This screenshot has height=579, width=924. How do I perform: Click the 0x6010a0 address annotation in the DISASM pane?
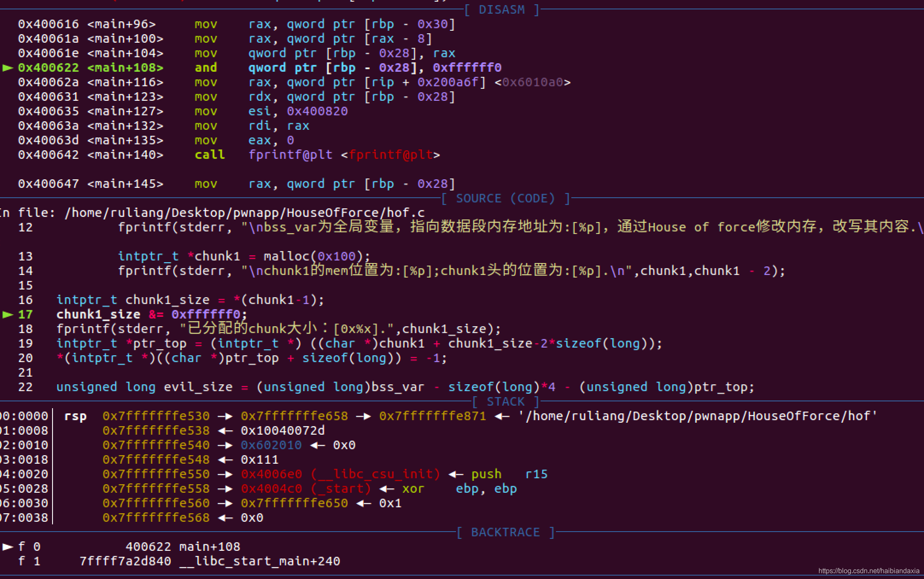click(532, 82)
